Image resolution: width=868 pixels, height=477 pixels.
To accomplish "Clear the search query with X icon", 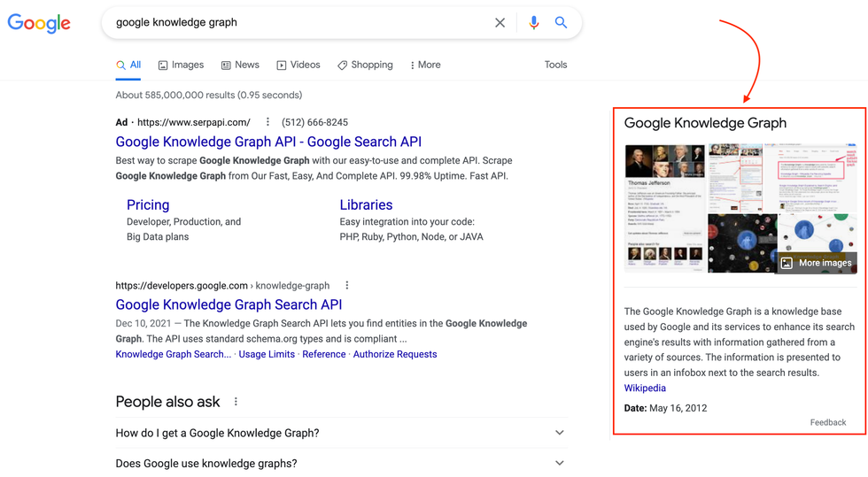I will (500, 23).
